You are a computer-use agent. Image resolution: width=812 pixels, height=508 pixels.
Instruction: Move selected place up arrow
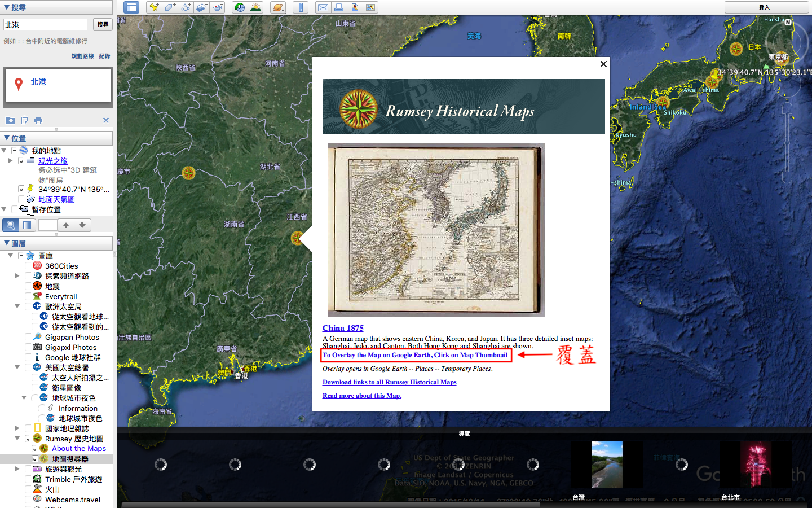66,225
